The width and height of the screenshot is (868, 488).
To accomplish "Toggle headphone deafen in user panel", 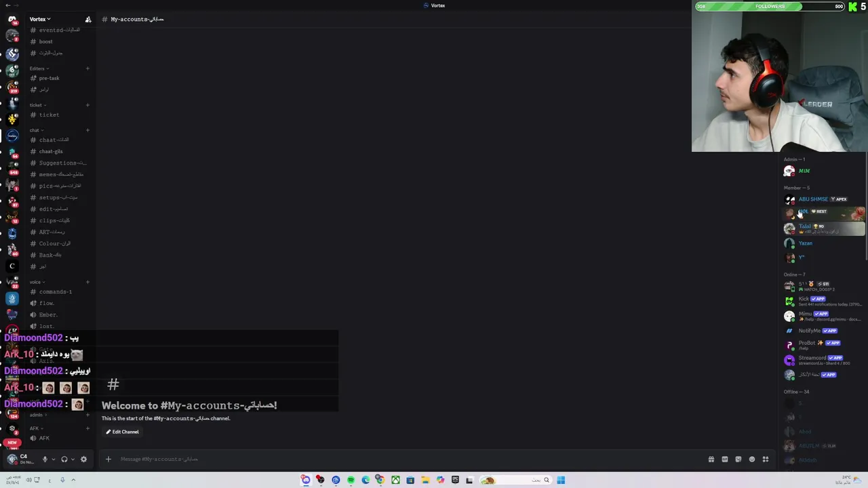I will point(64,459).
